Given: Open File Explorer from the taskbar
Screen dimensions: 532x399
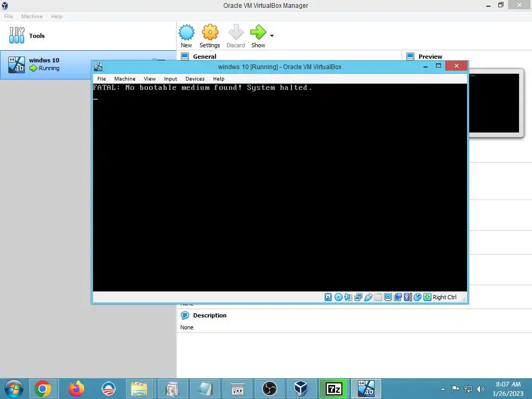Looking at the screenshot, I should 139,389.
